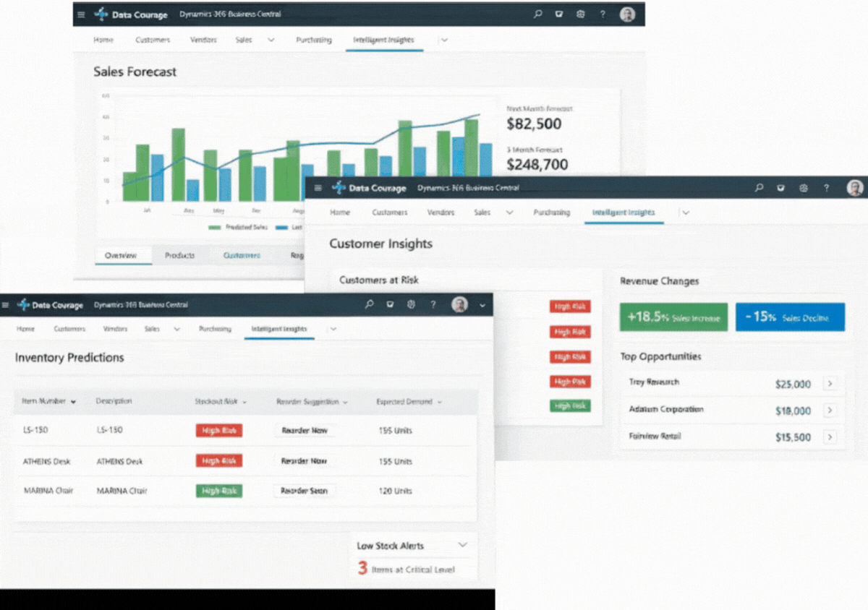The height and width of the screenshot is (610, 868).
Task: Open the Reorder Suggestion column dropdown
Action: click(345, 402)
